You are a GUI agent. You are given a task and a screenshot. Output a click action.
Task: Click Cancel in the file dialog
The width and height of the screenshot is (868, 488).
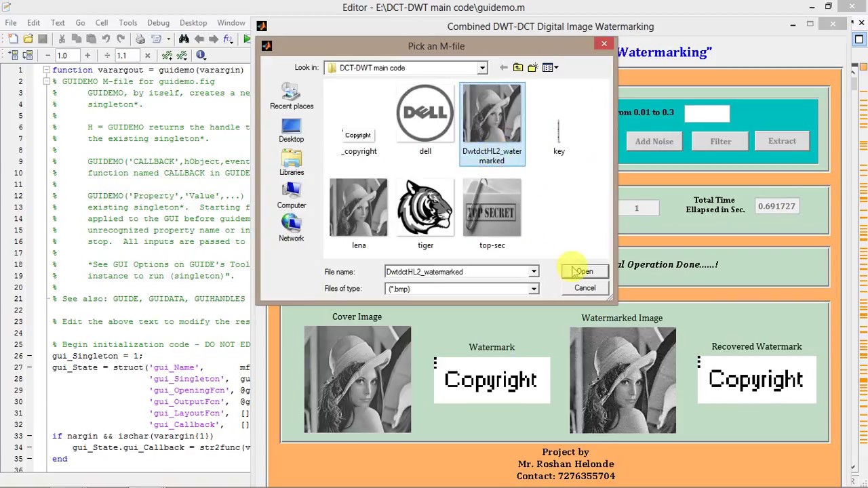point(585,288)
